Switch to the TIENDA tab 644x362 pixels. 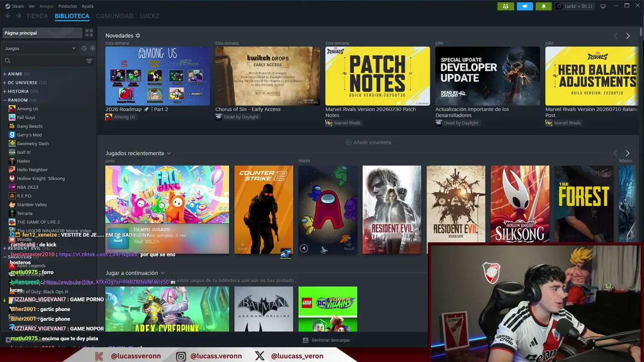tap(37, 16)
